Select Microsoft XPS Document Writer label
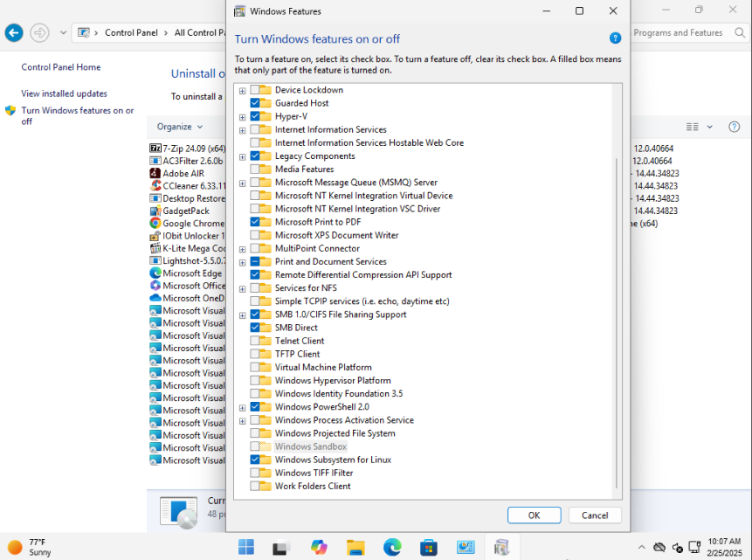752x560 pixels. tap(336, 235)
